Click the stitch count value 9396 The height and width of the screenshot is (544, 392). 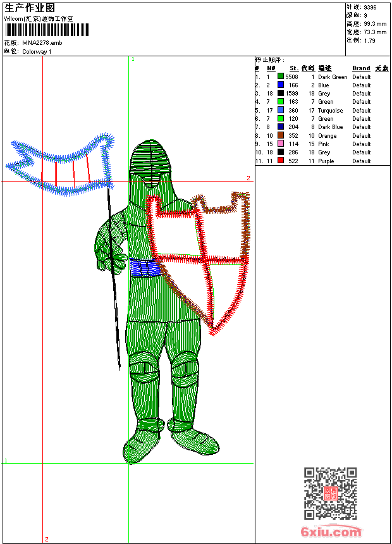(370, 7)
